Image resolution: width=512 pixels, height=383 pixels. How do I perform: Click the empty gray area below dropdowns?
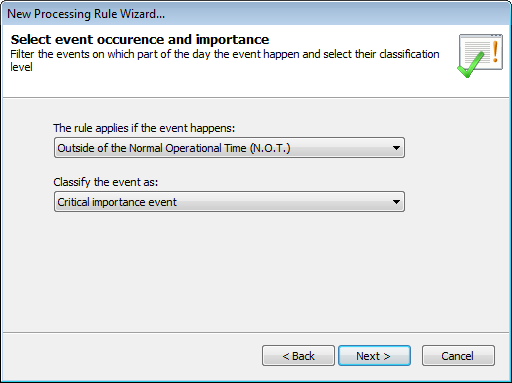tap(256, 272)
